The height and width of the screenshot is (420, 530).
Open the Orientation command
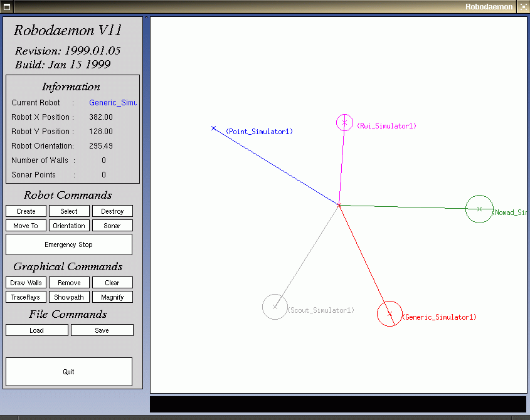pyautogui.click(x=69, y=226)
